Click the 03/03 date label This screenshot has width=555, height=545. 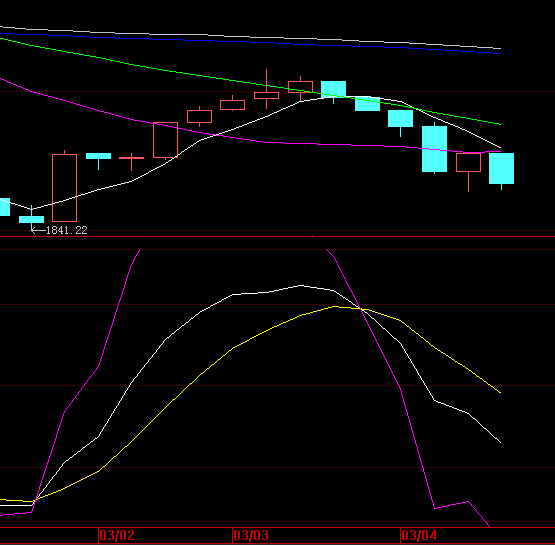coord(251,535)
